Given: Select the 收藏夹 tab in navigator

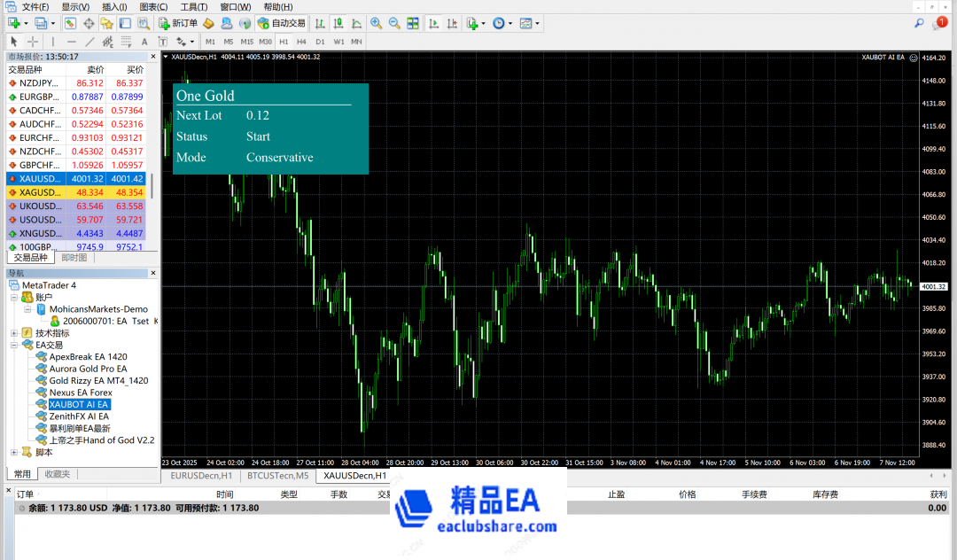Looking at the screenshot, I should point(57,474).
